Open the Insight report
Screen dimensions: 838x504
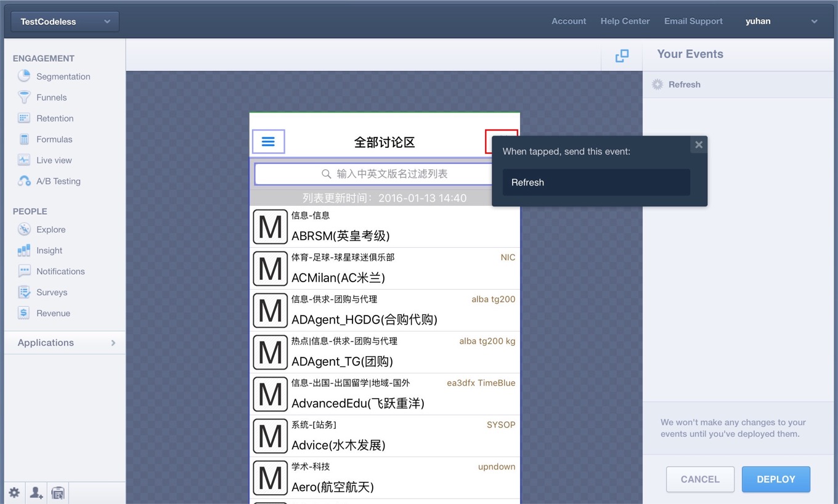(49, 250)
